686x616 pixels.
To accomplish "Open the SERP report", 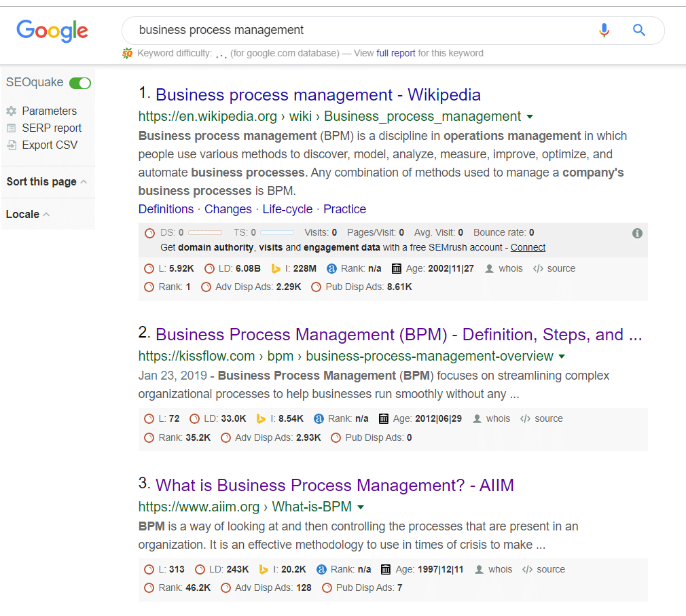I will (x=52, y=128).
